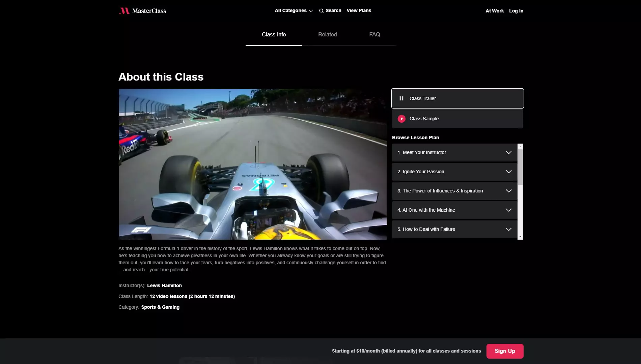Click the 'Browse Lesson Plan' heading
641x364 pixels.
415,138
